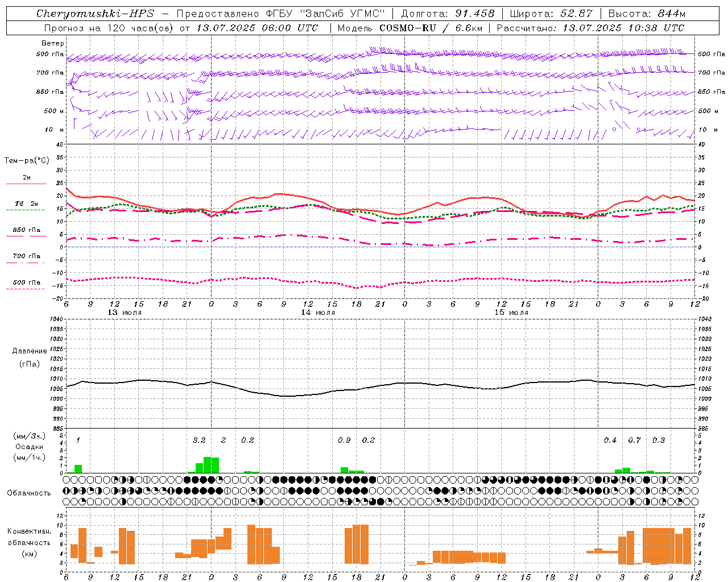The height and width of the screenshot is (582, 728).
Task: Click the Cheryomushki-HPS station title
Action: pyautogui.click(x=96, y=14)
